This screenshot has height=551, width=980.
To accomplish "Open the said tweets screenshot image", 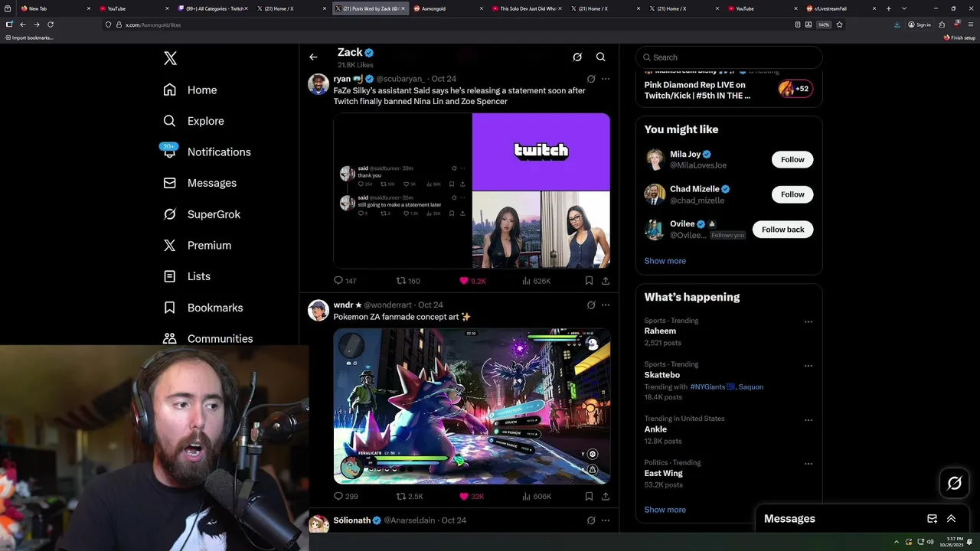I will (x=403, y=191).
